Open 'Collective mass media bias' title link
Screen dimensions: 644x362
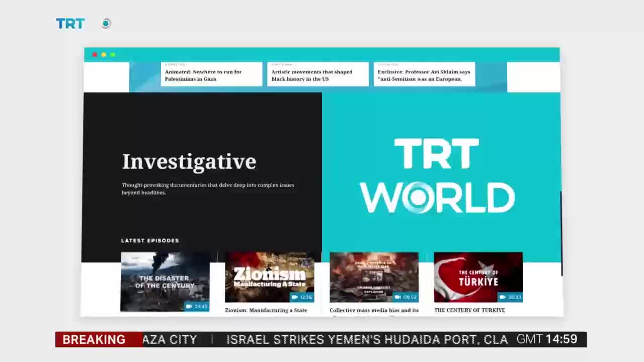(x=374, y=310)
